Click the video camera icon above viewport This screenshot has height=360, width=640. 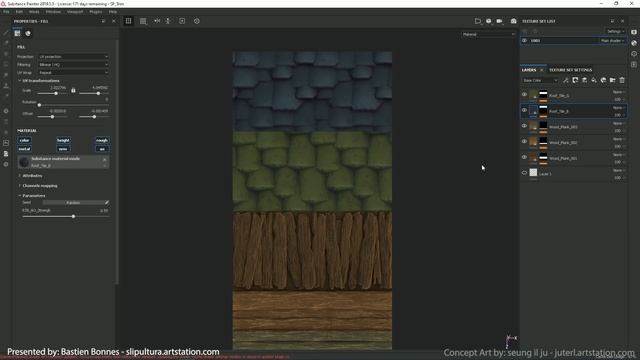pos(500,21)
